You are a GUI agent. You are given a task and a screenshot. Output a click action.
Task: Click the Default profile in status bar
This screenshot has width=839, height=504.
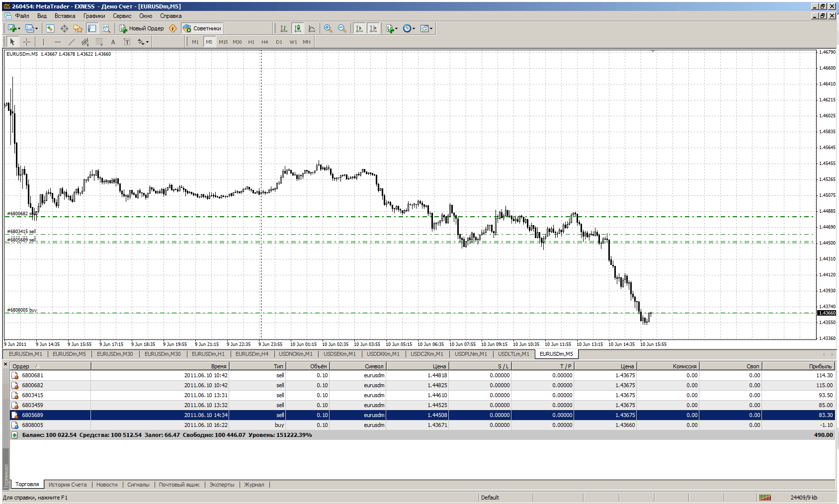coord(490,498)
